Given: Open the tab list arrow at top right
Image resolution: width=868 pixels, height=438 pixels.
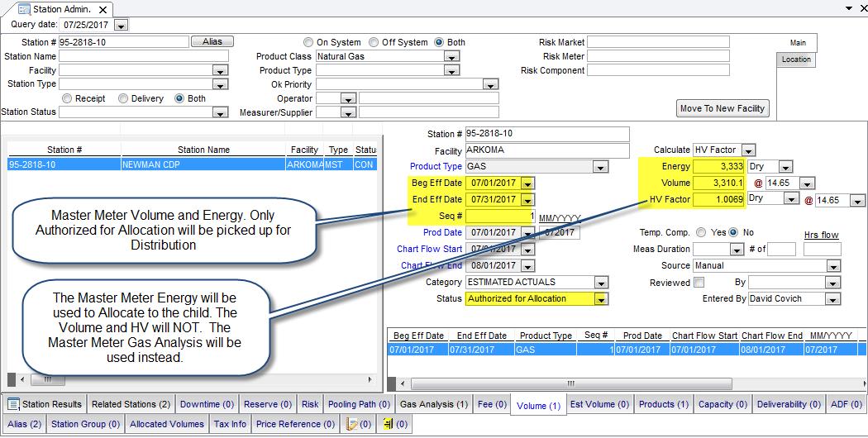Looking at the screenshot, I should 848,8.
